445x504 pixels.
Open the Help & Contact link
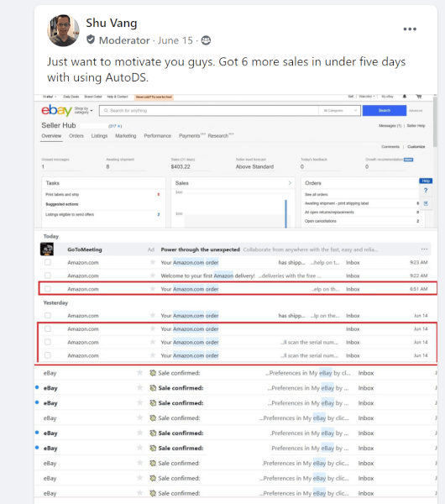click(x=118, y=97)
